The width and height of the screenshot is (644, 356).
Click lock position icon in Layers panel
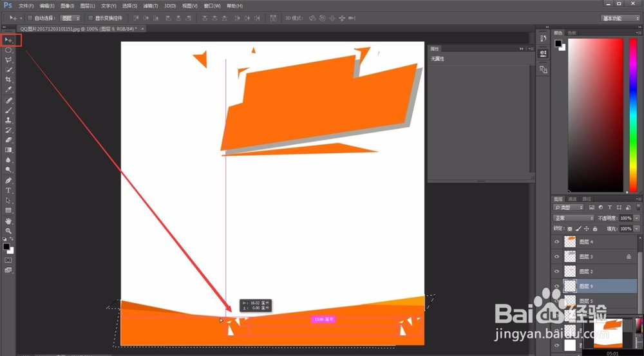coord(587,229)
